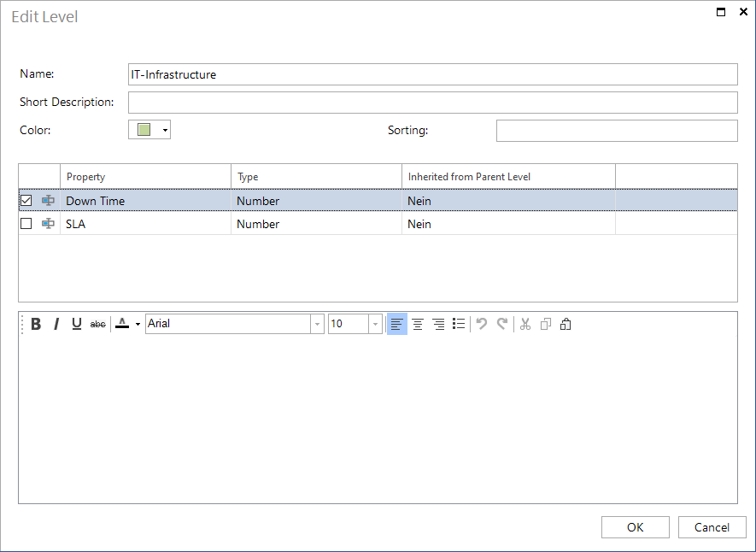This screenshot has height=552, width=756.
Task: Click the Inherited from Parent Level header
Action: pos(508,176)
